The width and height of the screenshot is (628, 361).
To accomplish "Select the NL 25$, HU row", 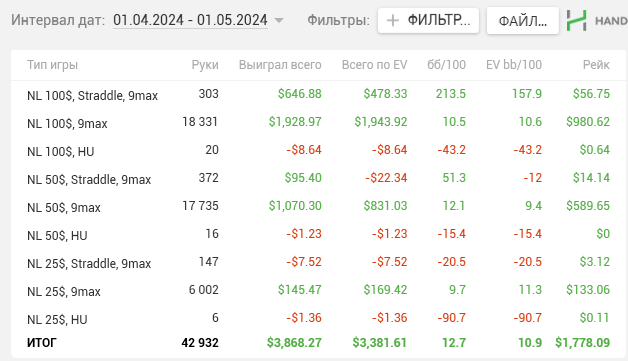I will pyautogui.click(x=318, y=319).
